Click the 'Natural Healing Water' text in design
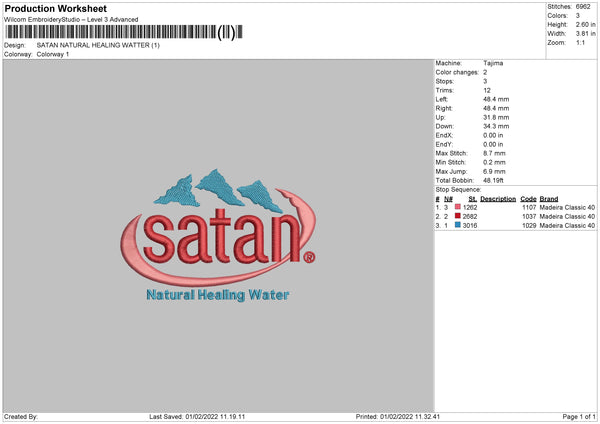The width and height of the screenshot is (600, 424). 217,295
